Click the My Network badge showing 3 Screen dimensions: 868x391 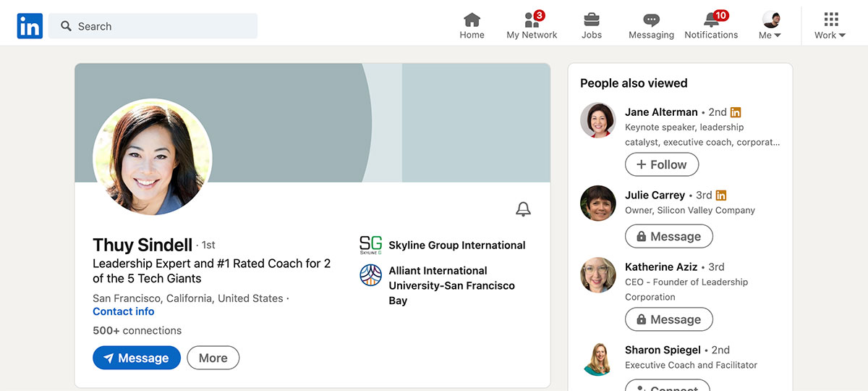tap(540, 15)
